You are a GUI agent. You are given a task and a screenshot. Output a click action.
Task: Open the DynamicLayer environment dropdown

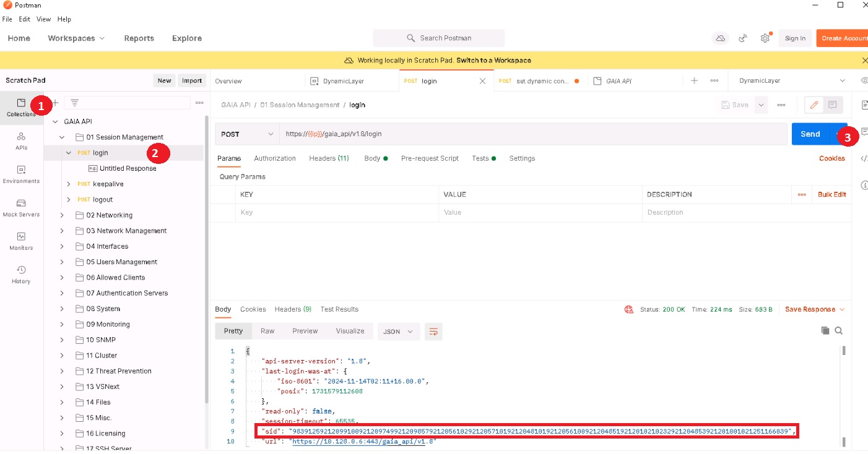tap(792, 81)
